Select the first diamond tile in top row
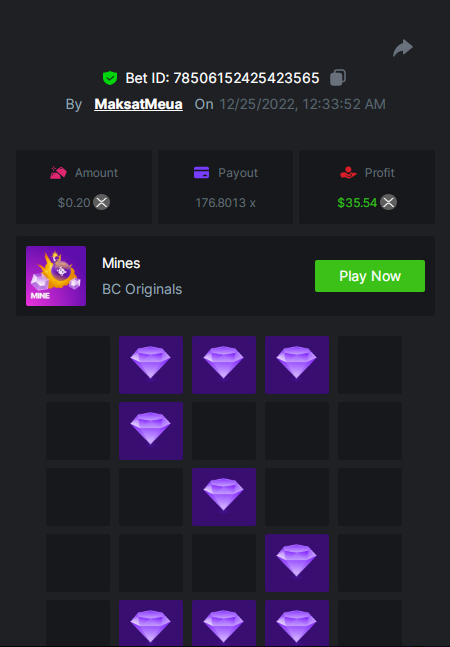 coord(151,365)
